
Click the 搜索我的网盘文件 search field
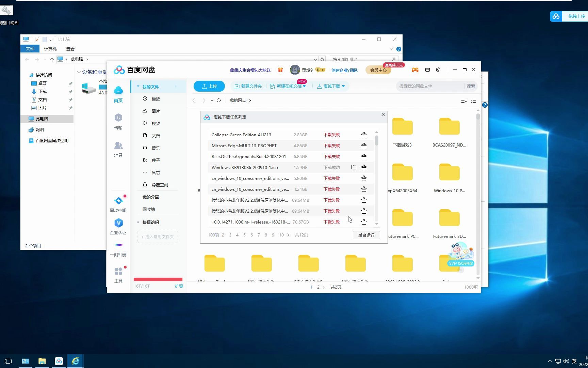(x=430, y=86)
